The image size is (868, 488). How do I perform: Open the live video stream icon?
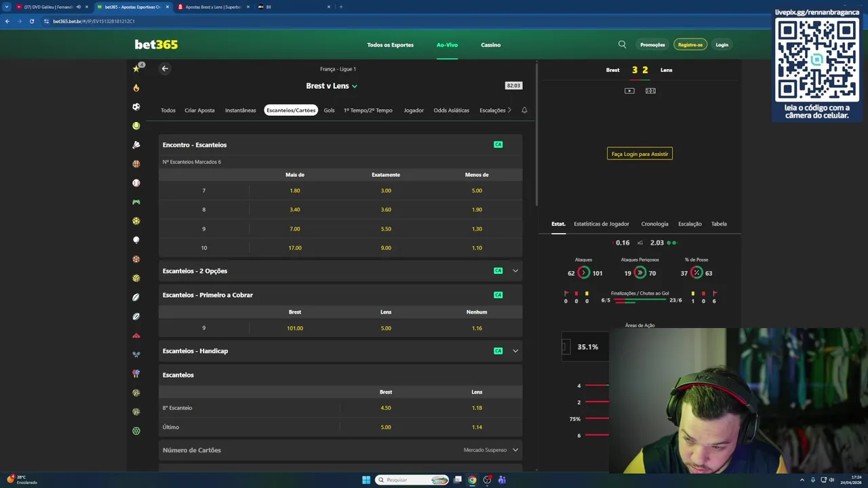[629, 91]
